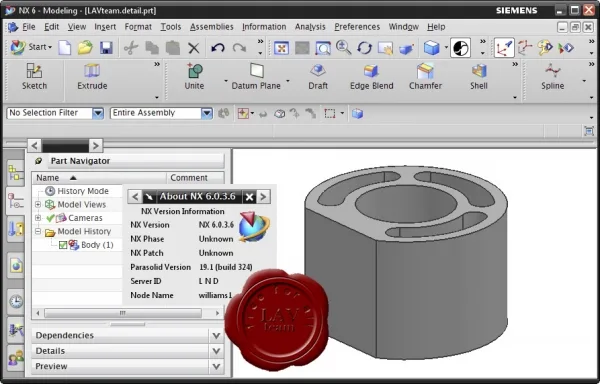Cut selection with the scissors icon

131,48
